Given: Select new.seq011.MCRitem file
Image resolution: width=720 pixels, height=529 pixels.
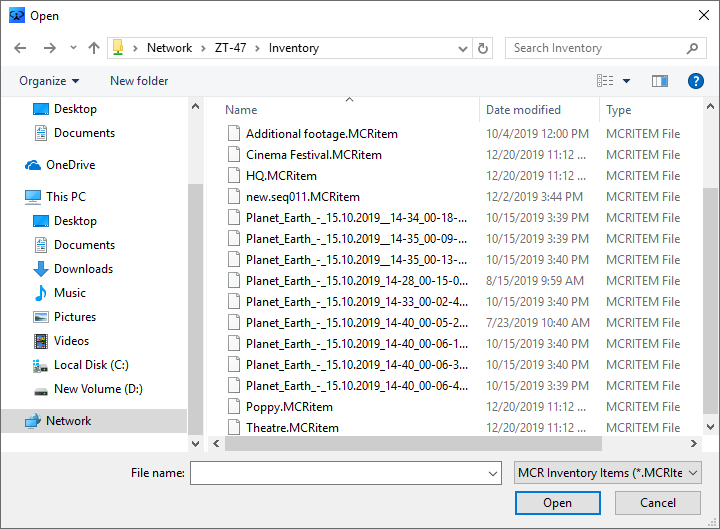Looking at the screenshot, I should coord(303,197).
